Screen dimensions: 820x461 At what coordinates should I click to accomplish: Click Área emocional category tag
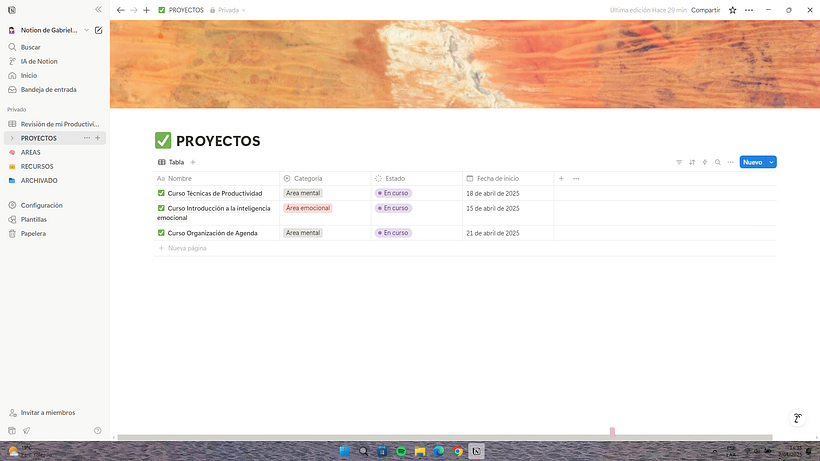pyautogui.click(x=308, y=208)
